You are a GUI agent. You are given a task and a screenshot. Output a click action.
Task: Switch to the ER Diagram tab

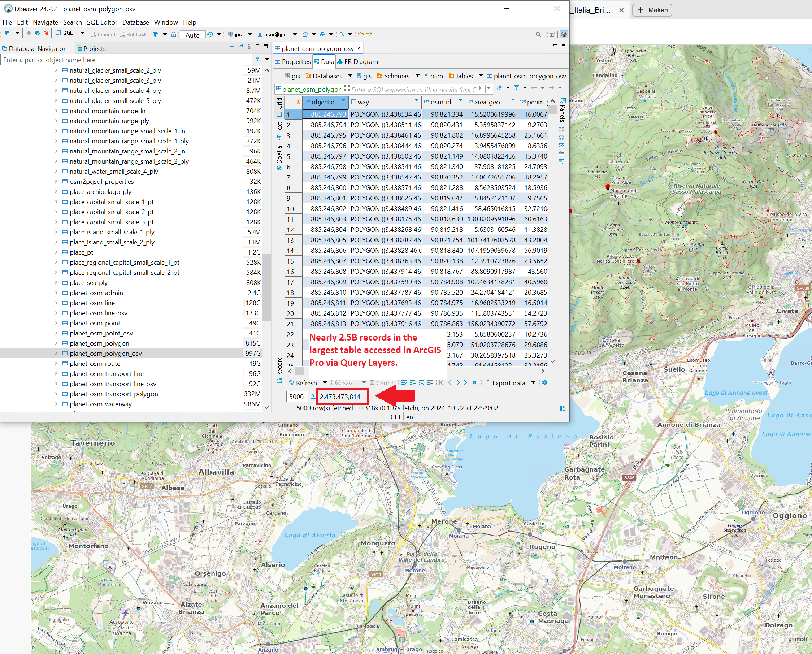[x=358, y=61]
